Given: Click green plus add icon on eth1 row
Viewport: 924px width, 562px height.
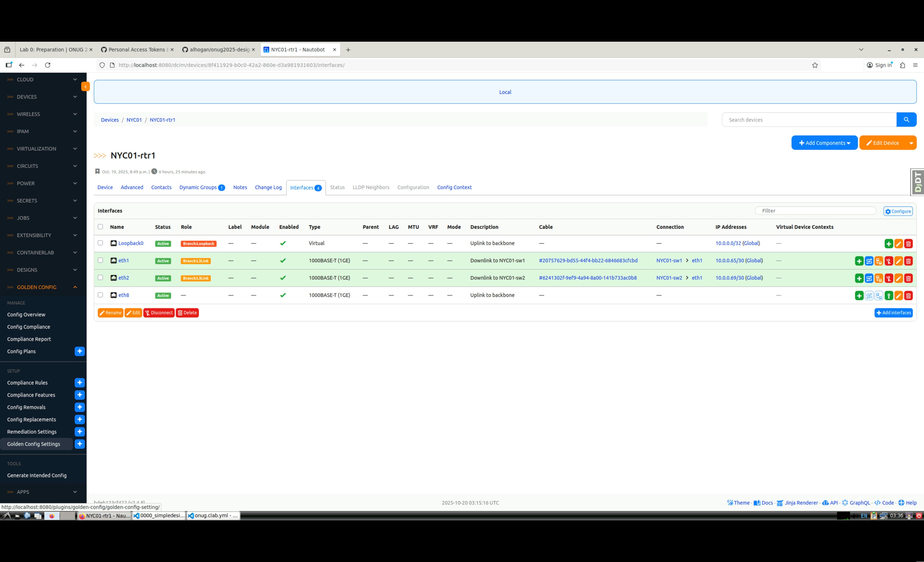Looking at the screenshot, I should click(x=859, y=261).
